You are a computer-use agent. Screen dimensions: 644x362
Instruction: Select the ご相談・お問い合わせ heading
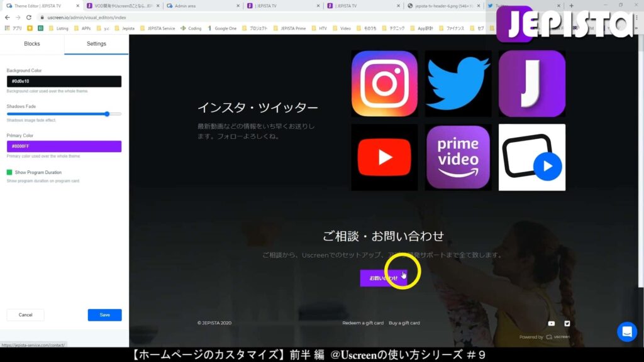tap(383, 236)
